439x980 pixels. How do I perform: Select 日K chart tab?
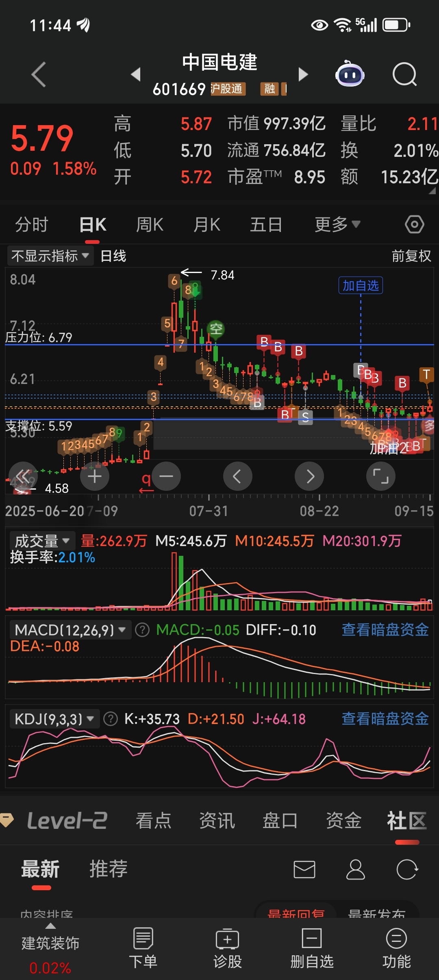pyautogui.click(x=93, y=224)
